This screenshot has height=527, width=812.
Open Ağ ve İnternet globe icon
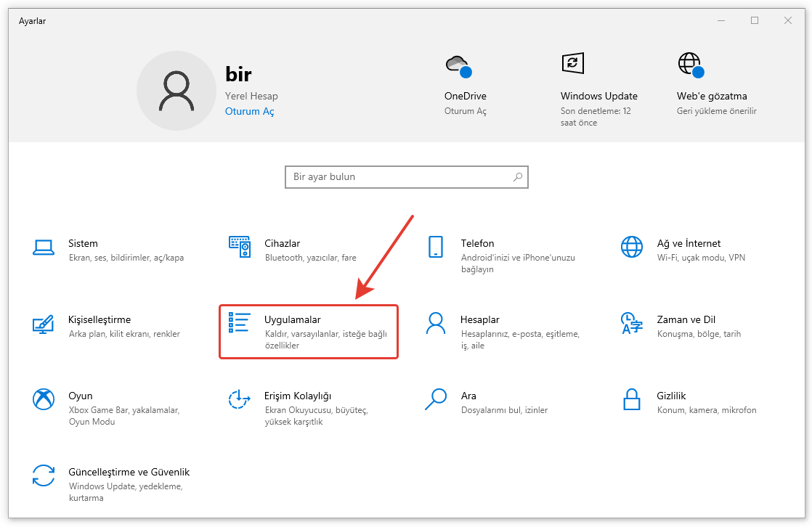(631, 248)
